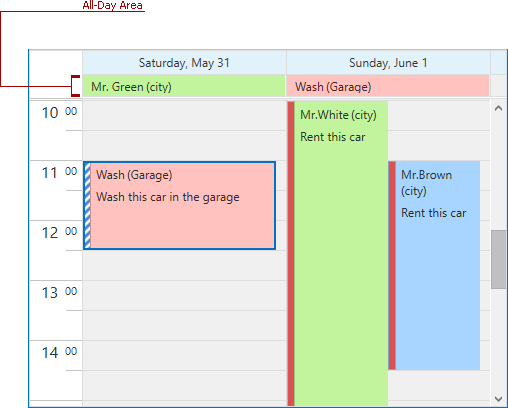508x408 pixels.
Task: Select the empty 13:00 Saturday time cell
Action: tap(184, 295)
